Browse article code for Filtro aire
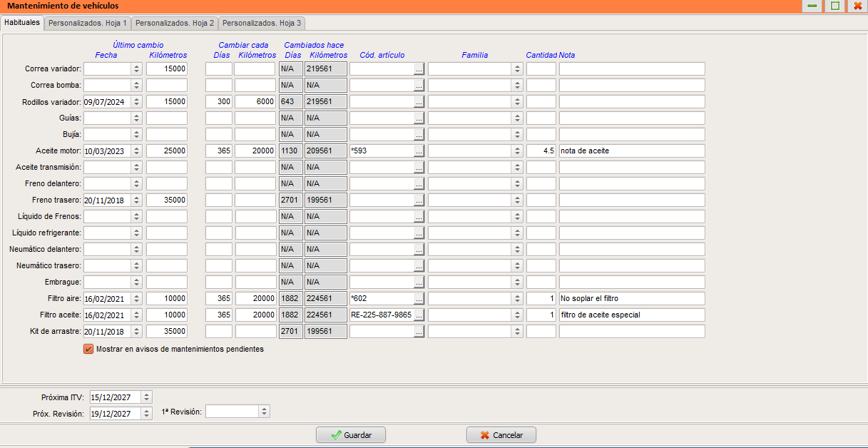This screenshot has height=448, width=868. pos(419,299)
